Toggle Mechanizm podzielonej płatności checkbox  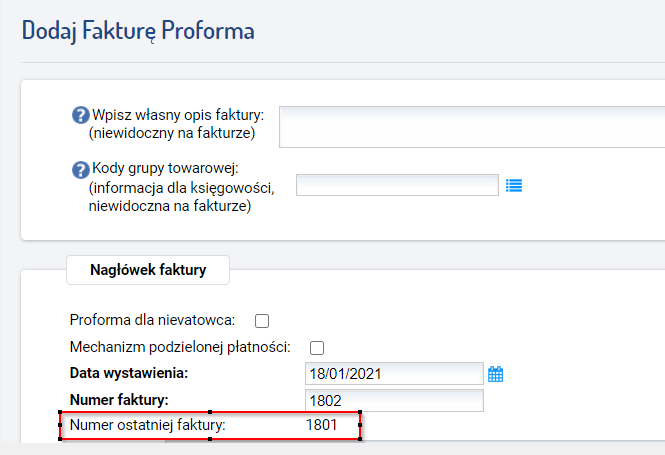[317, 348]
